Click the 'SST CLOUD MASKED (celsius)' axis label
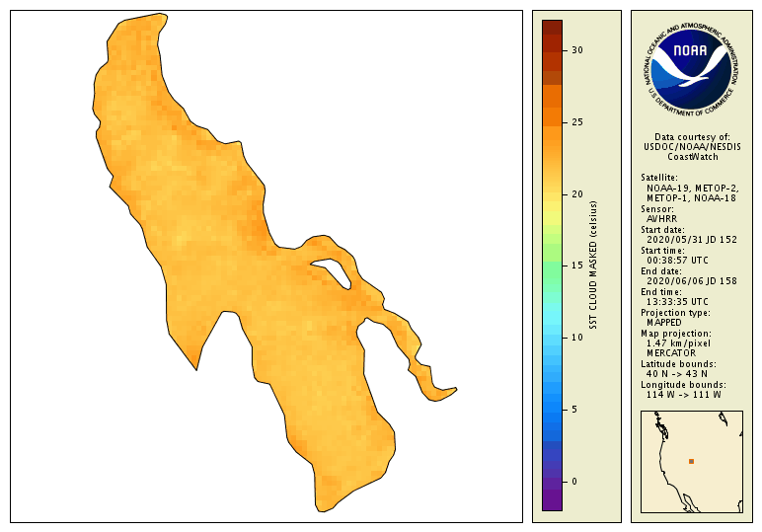 pos(593,266)
